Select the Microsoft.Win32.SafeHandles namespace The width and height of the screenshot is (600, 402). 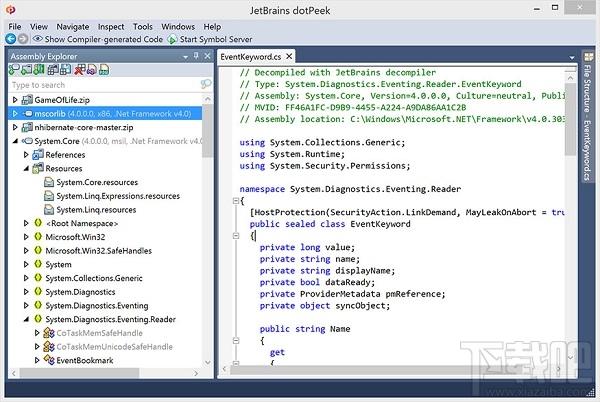tap(99, 251)
